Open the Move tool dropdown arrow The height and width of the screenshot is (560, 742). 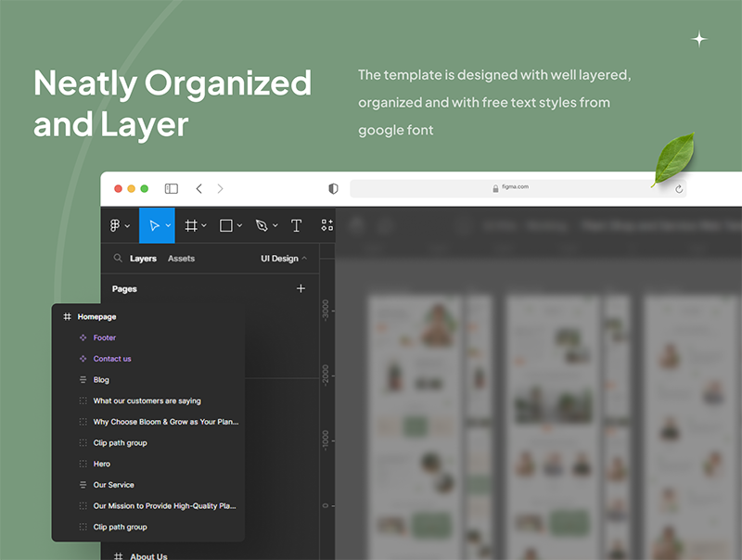(168, 225)
